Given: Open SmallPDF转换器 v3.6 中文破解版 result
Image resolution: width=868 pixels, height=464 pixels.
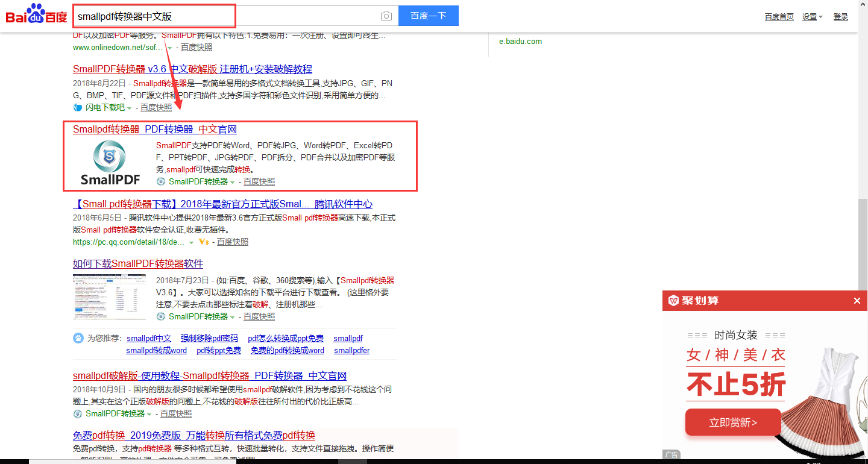Looking at the screenshot, I should coord(192,69).
